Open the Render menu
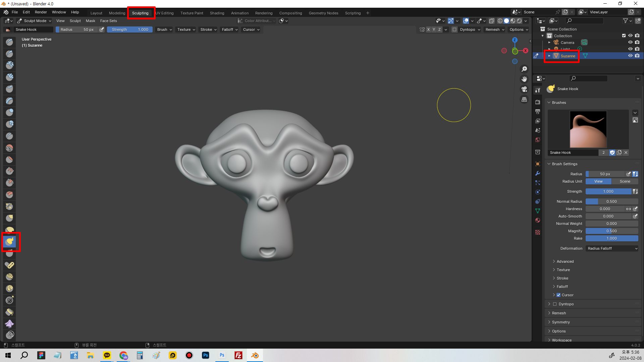Image resolution: width=644 pixels, height=362 pixels. click(41, 12)
